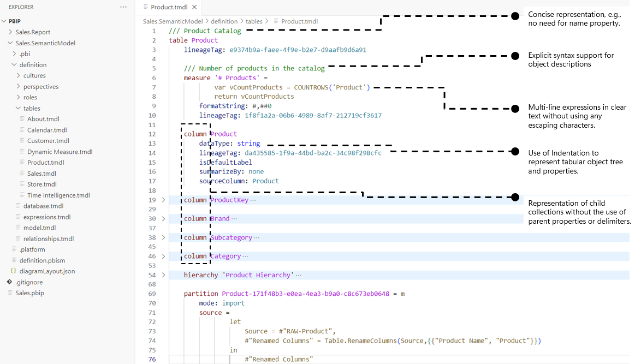Click file icon in breadcrumb before Product.tmdl
Viewport: 641px width, 364px height.
276,21
